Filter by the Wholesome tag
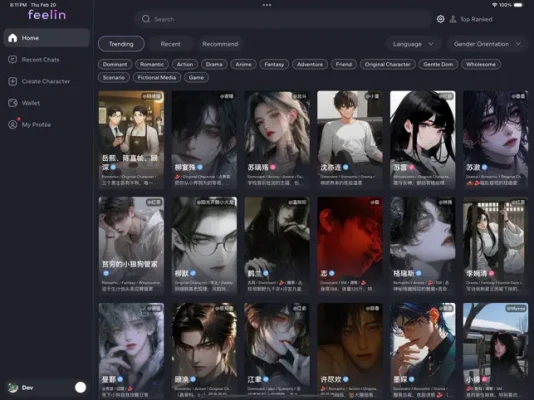Image resolution: width=534 pixels, height=400 pixels. point(481,64)
